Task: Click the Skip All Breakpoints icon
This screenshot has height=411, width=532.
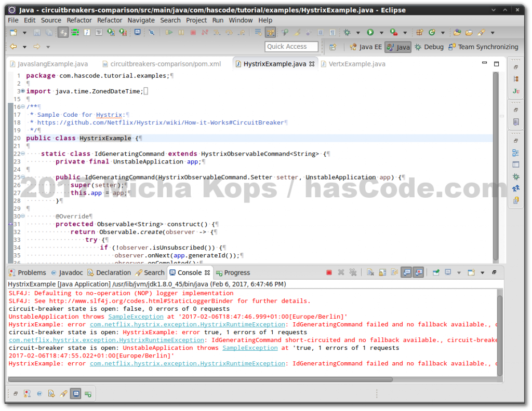Action: pyautogui.click(x=152, y=33)
